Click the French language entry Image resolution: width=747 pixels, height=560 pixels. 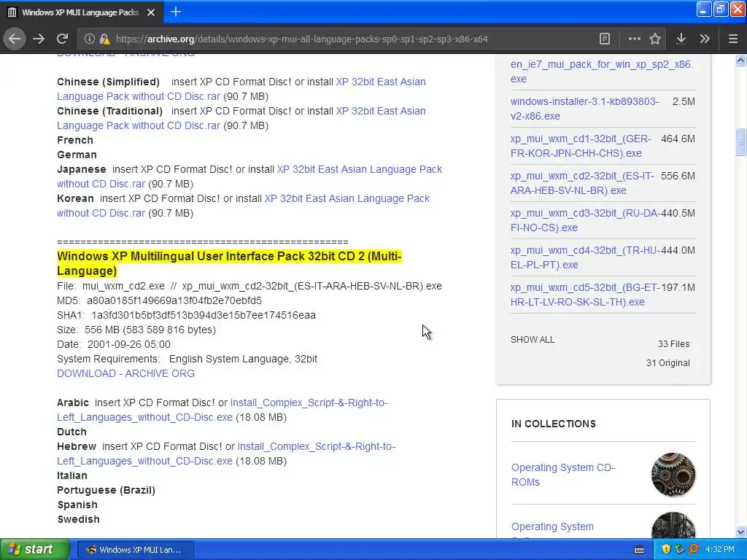(x=75, y=140)
